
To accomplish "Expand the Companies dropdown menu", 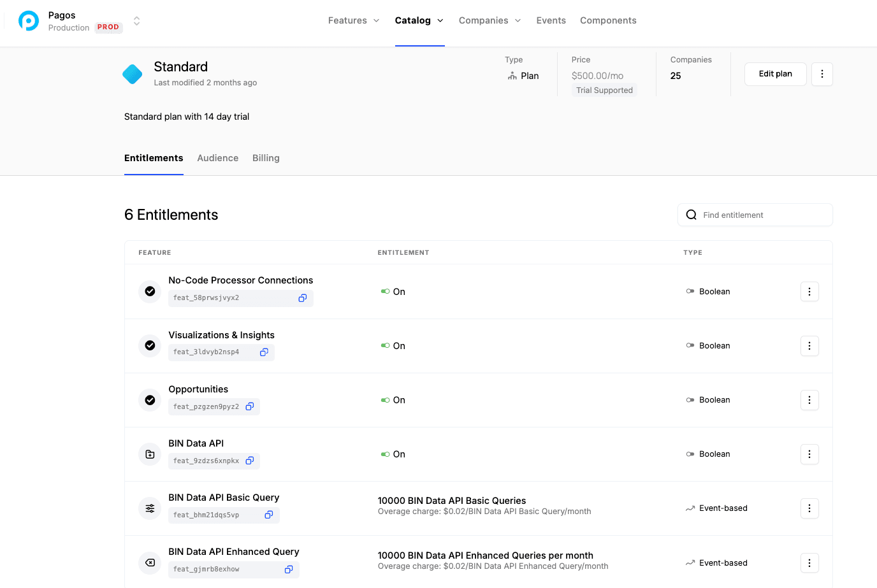I will coord(489,20).
